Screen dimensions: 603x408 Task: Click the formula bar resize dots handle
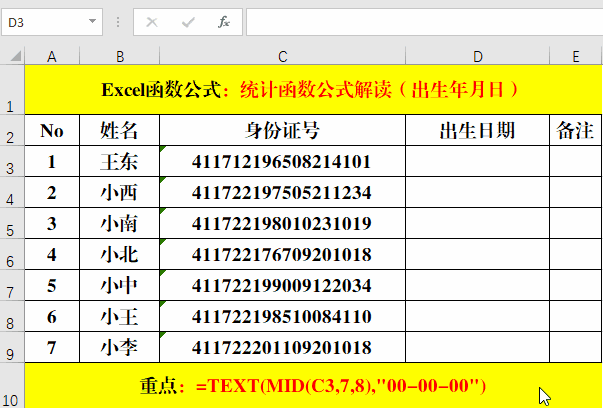tap(118, 22)
